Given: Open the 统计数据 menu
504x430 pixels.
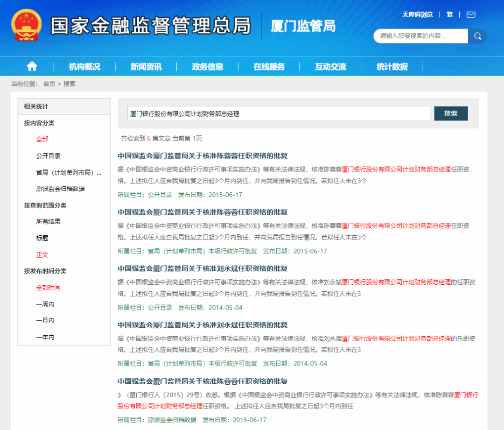Looking at the screenshot, I should [x=392, y=67].
